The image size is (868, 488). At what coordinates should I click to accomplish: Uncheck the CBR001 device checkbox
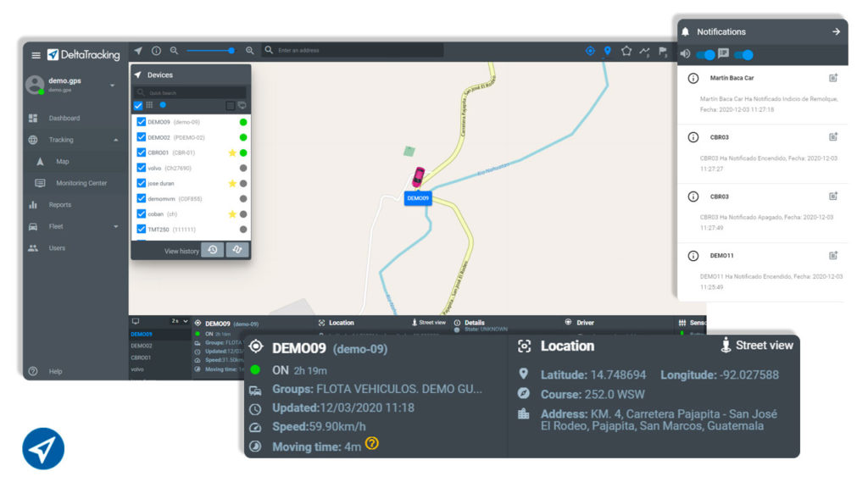point(142,152)
